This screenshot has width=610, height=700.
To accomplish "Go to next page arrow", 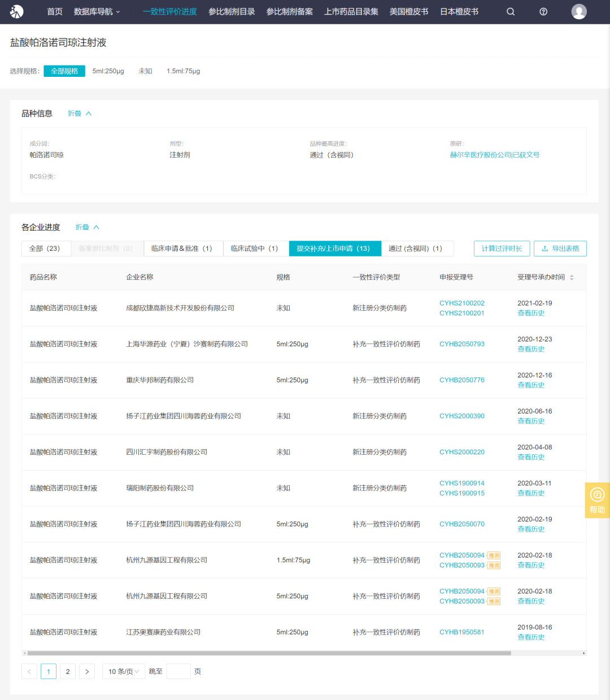I will click(87, 672).
